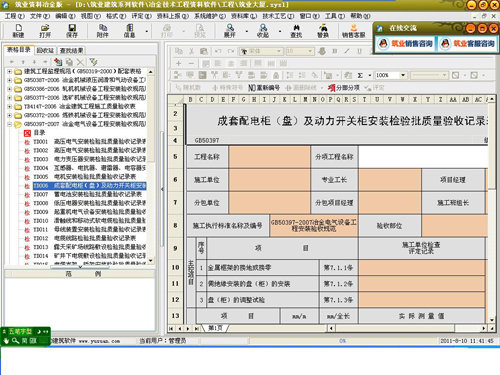
Task: Click the red 目录 icon in tree
Action: [27, 133]
